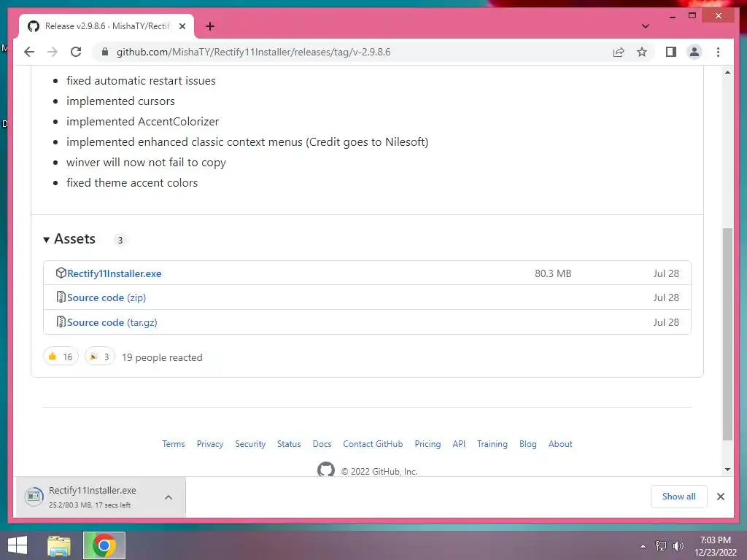The height and width of the screenshot is (560, 747).
Task: Click the page vertical scrollbar thumb
Action: point(727,334)
